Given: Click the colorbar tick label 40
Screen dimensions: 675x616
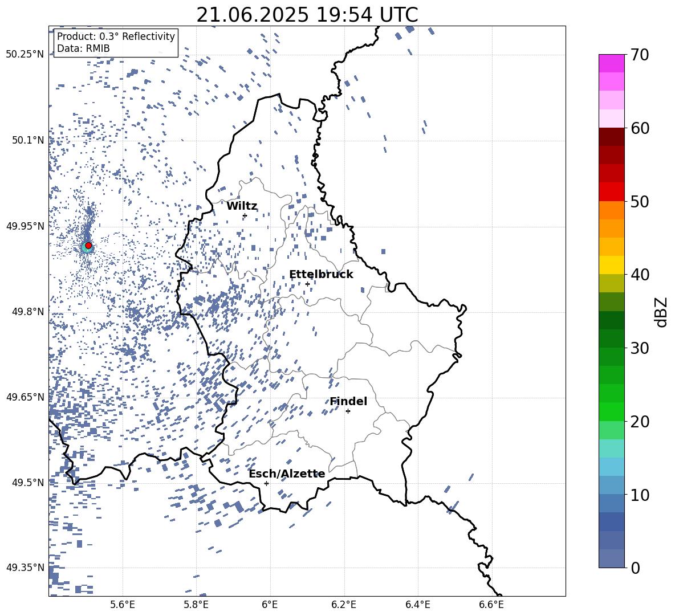Looking at the screenshot, I should click(x=640, y=275).
